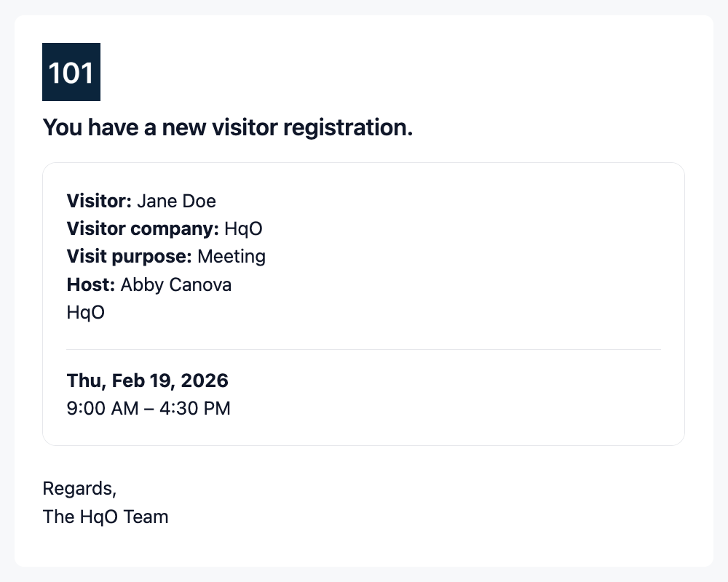
Task: Click the new visitor registration heading
Action: tap(228, 128)
